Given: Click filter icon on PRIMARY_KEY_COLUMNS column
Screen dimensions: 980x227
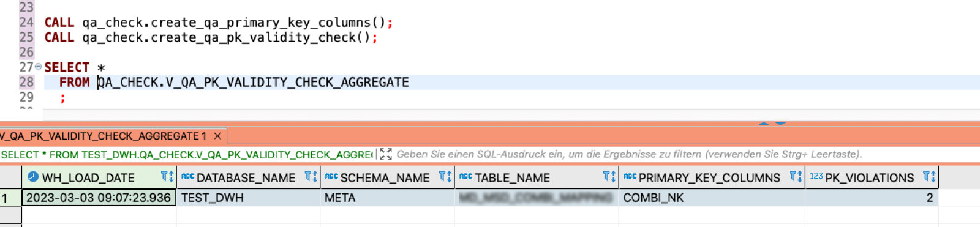Looking at the screenshot, I should (x=796, y=177).
